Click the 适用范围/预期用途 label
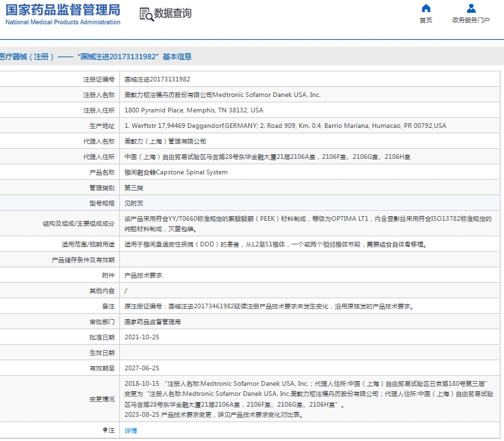Screen dimensions: 504x441 click(x=88, y=244)
